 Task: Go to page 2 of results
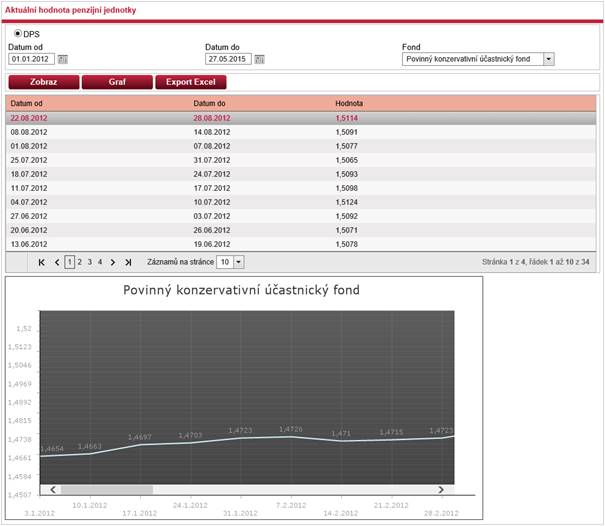click(x=80, y=262)
